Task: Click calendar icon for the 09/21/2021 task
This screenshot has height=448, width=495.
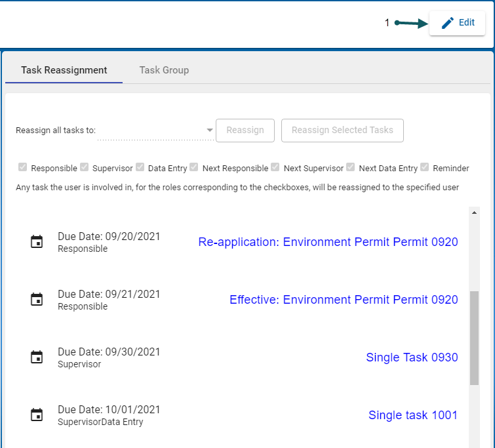Action: (x=37, y=300)
